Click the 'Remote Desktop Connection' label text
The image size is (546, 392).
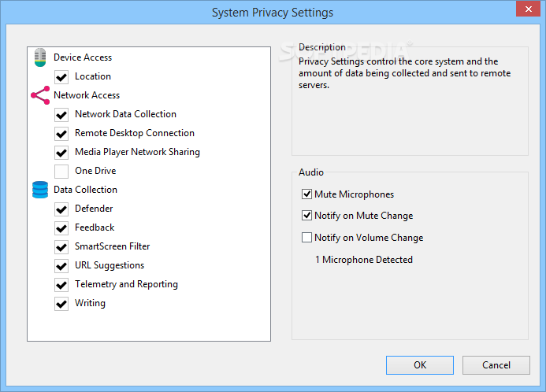(x=135, y=133)
